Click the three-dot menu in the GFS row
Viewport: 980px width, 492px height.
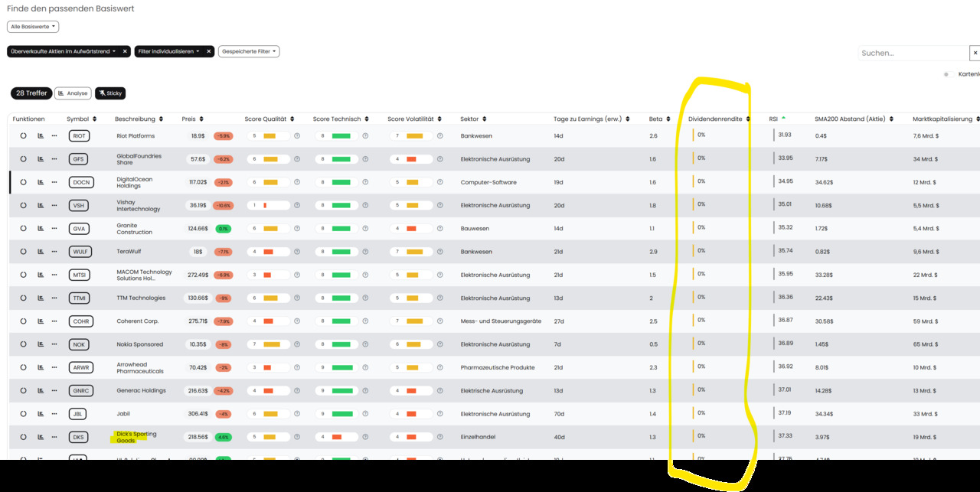point(54,159)
